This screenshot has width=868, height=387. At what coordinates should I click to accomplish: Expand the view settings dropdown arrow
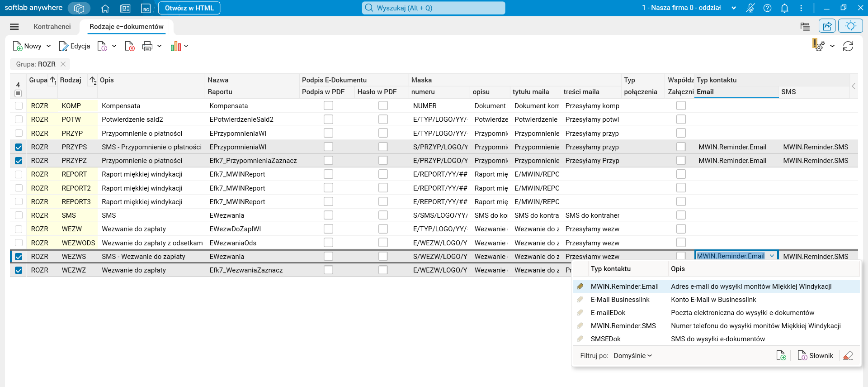click(x=832, y=46)
